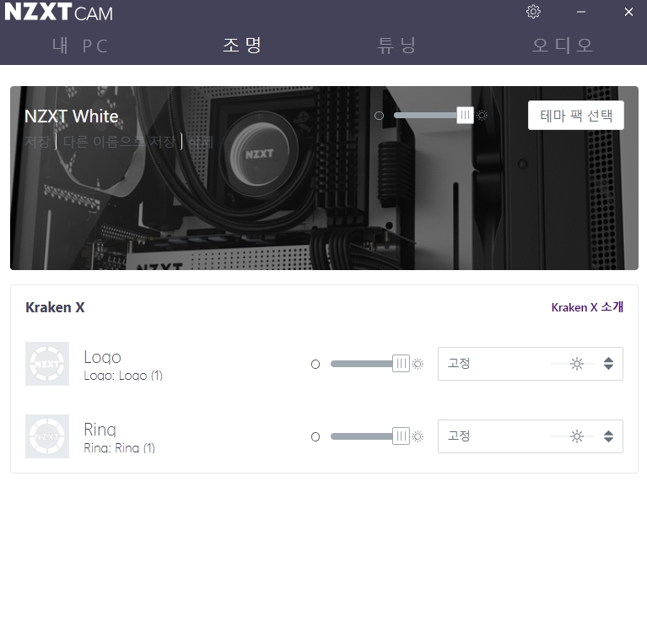Minimize the NZXT CAM window
647x644 pixels.
[x=581, y=12]
